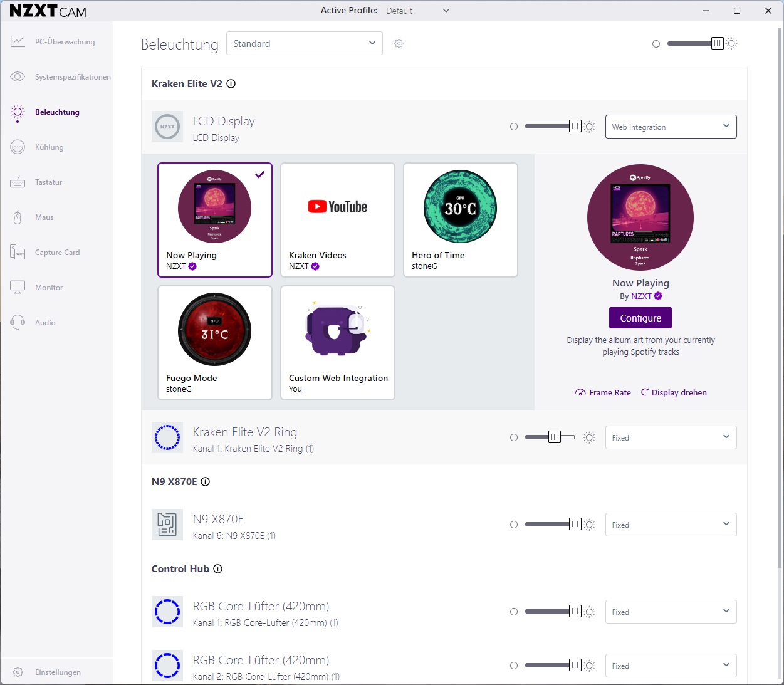The height and width of the screenshot is (685, 784).
Task: Click the NZXT CAM logo
Action: point(48,11)
